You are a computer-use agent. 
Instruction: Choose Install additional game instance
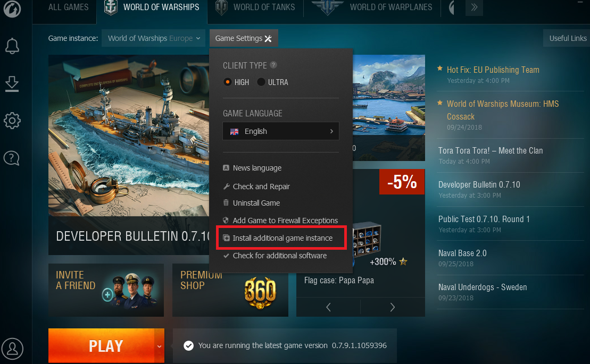281,238
